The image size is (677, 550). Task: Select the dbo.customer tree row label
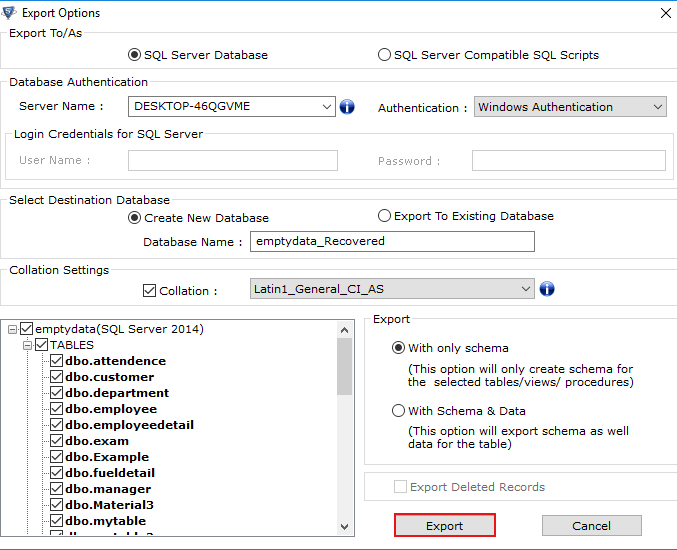(x=110, y=376)
